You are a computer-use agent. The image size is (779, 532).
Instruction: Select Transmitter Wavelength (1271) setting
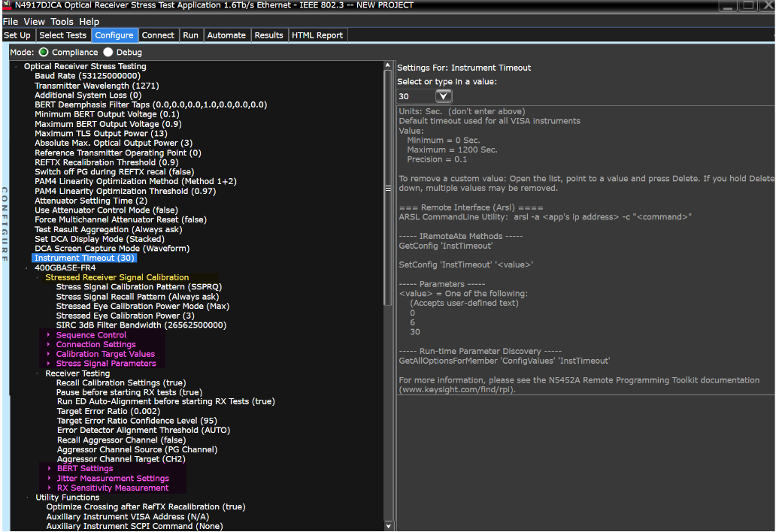(x=97, y=86)
